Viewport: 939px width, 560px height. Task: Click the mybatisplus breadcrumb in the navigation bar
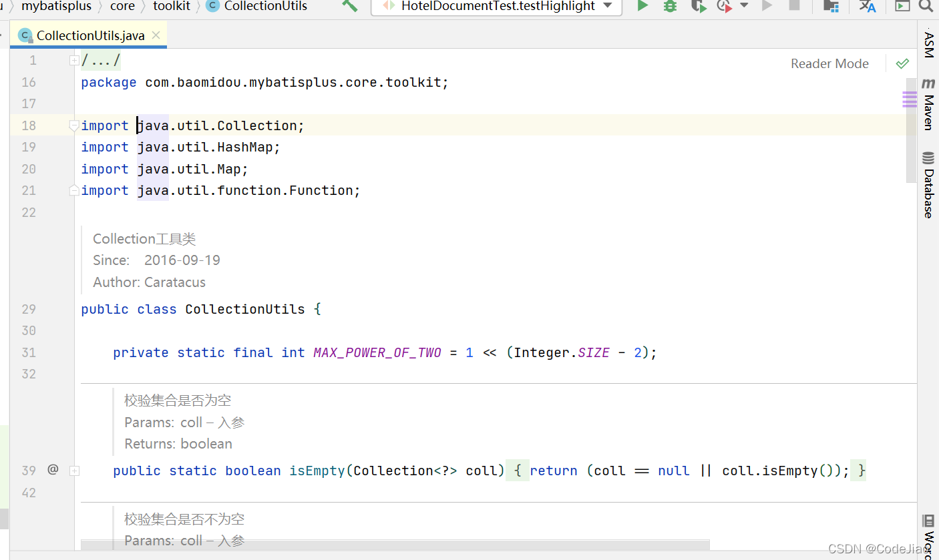click(57, 6)
